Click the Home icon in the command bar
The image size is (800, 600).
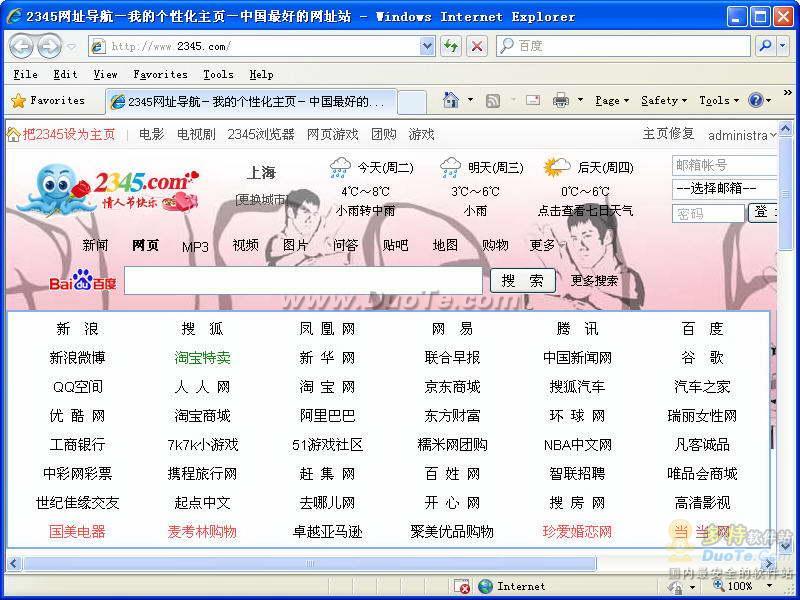pyautogui.click(x=451, y=100)
